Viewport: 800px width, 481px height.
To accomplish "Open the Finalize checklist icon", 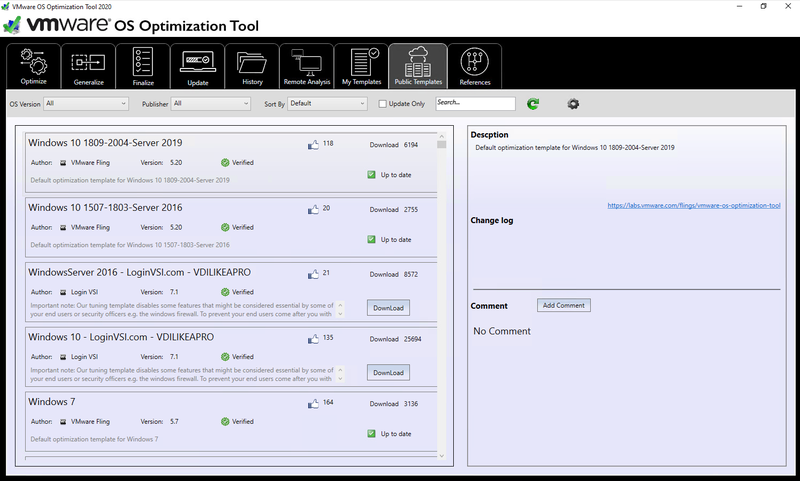I will coord(143,62).
